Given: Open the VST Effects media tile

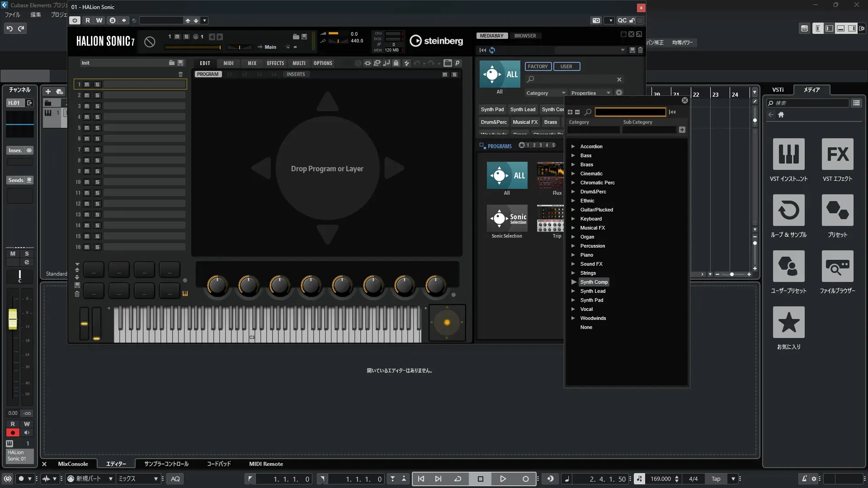Looking at the screenshot, I should [x=837, y=154].
